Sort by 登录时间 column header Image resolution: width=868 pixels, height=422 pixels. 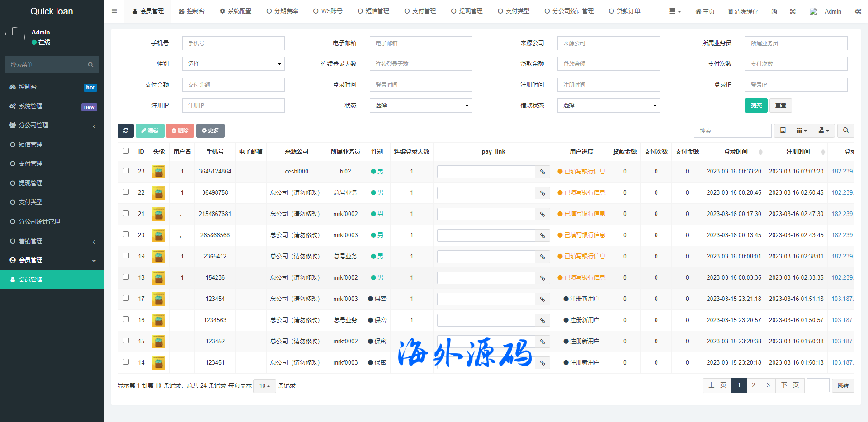pyautogui.click(x=736, y=152)
